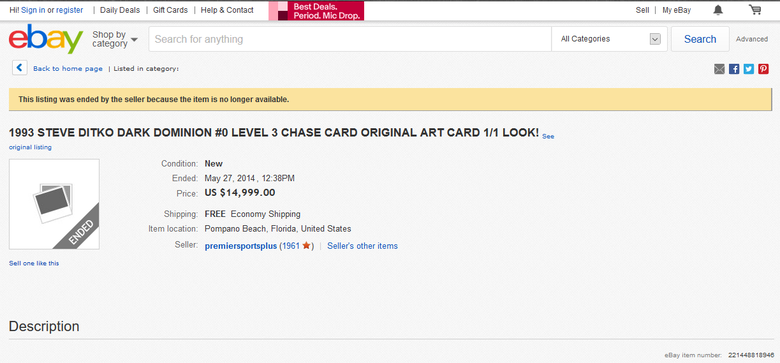This screenshot has height=363, width=780.
Task: Click the eBay logo
Action: coord(46,39)
